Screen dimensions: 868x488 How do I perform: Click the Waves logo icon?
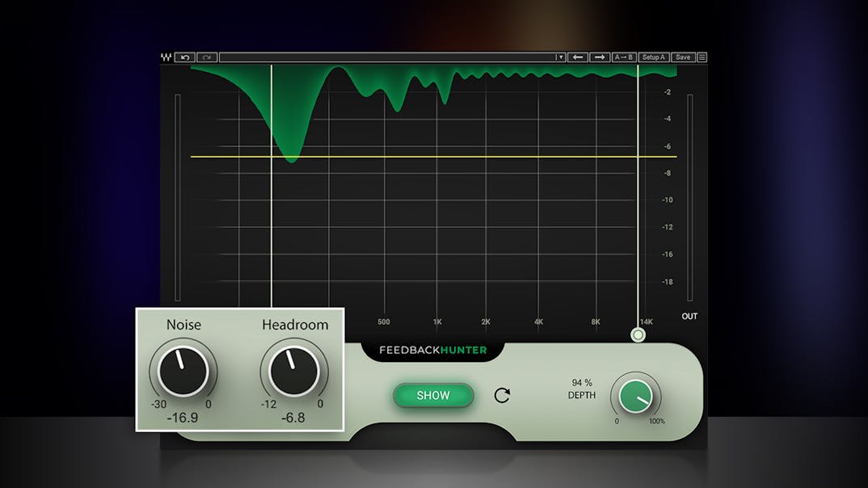tap(166, 58)
